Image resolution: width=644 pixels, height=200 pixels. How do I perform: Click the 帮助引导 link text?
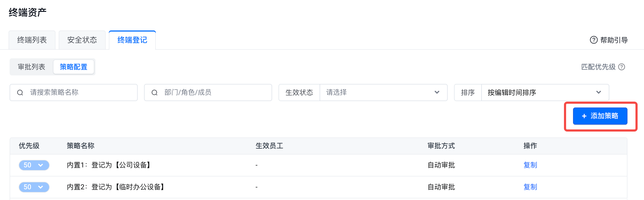coord(614,40)
